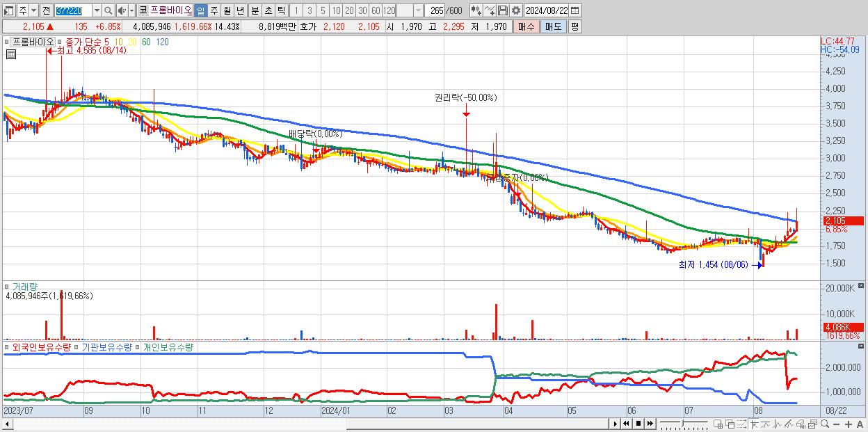Image resolution: width=868 pixels, height=432 pixels.
Task: Toggle the 개인보유수량 indicator marker
Action: coord(138,346)
